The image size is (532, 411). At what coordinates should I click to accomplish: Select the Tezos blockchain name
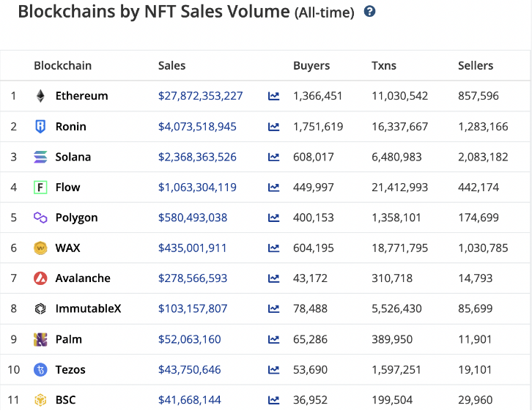70,369
